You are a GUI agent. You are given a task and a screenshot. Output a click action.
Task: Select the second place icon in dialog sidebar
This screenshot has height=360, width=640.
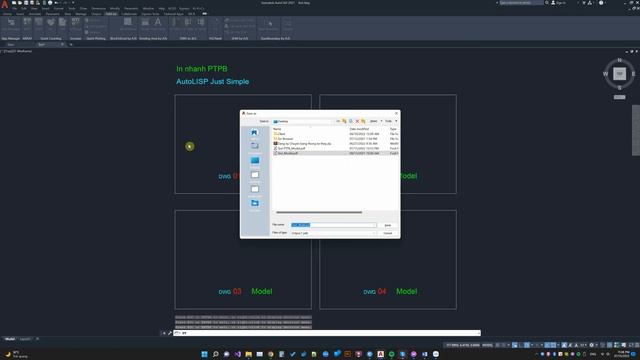255,147
